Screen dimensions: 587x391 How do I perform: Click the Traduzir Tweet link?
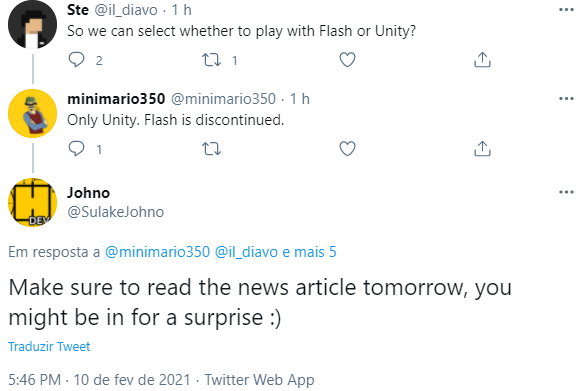click(49, 346)
